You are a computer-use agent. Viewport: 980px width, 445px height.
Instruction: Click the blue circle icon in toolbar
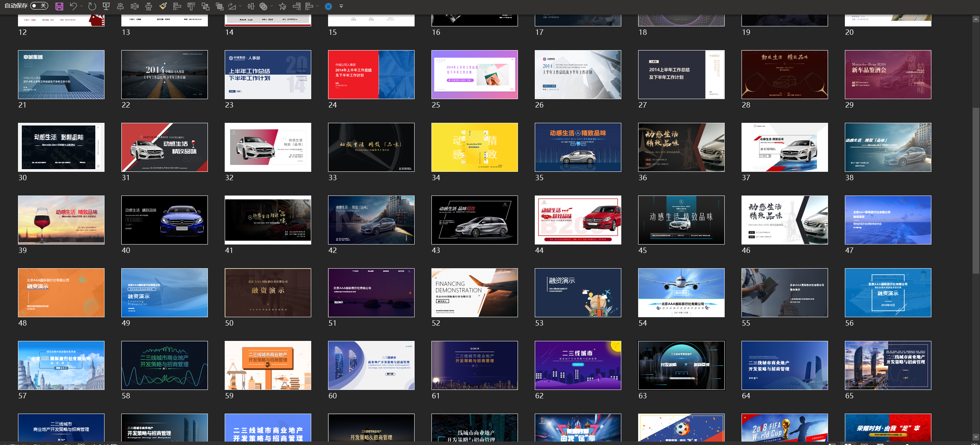[x=328, y=6]
